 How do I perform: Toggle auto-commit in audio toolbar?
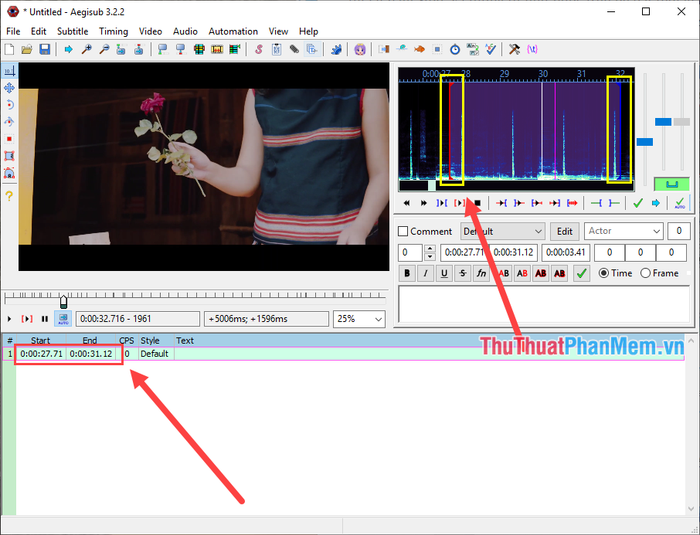click(x=679, y=203)
